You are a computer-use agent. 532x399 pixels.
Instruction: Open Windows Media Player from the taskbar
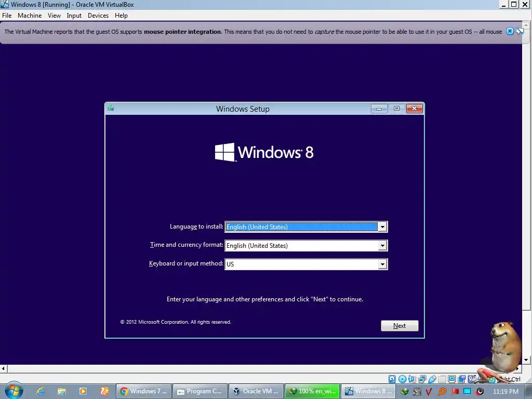click(83, 391)
